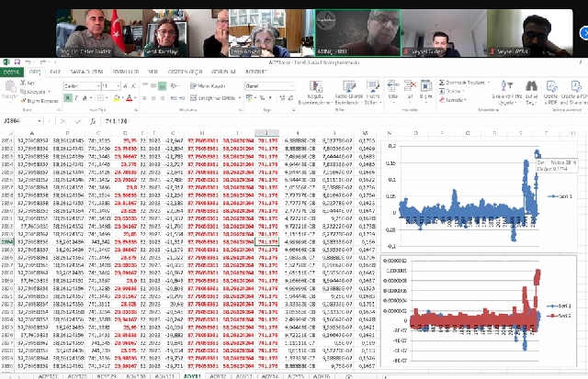Click the accounting number format icon
This screenshot has height=379, width=588.
[x=249, y=98]
